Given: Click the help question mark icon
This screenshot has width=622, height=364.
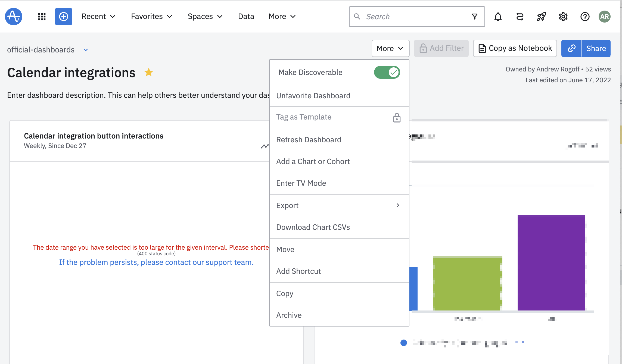Looking at the screenshot, I should (x=585, y=17).
